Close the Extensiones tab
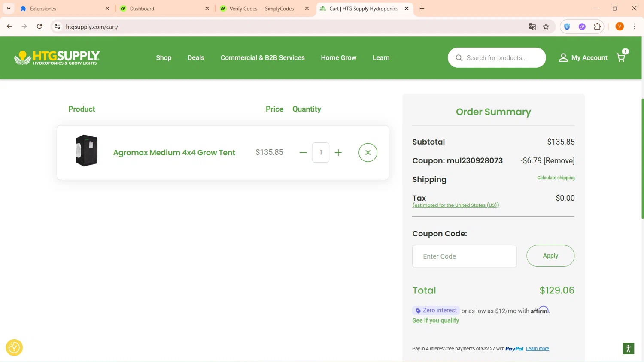644x362 pixels. pyautogui.click(x=107, y=9)
